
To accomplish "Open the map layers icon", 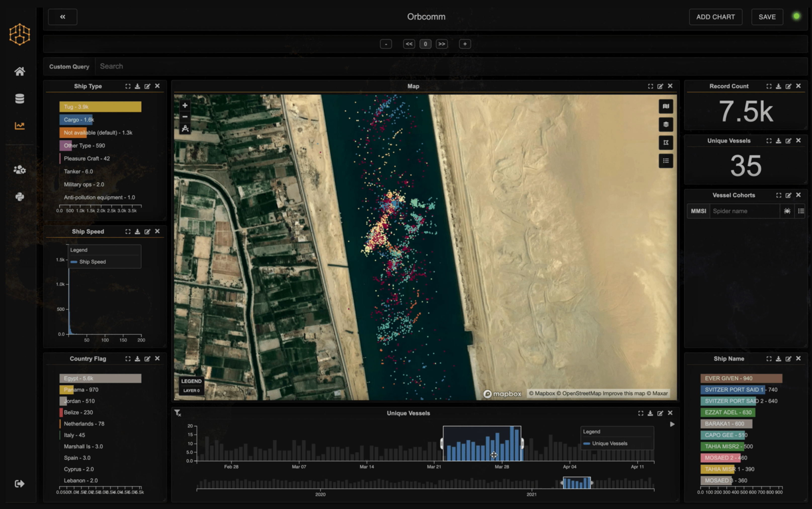I will click(666, 125).
